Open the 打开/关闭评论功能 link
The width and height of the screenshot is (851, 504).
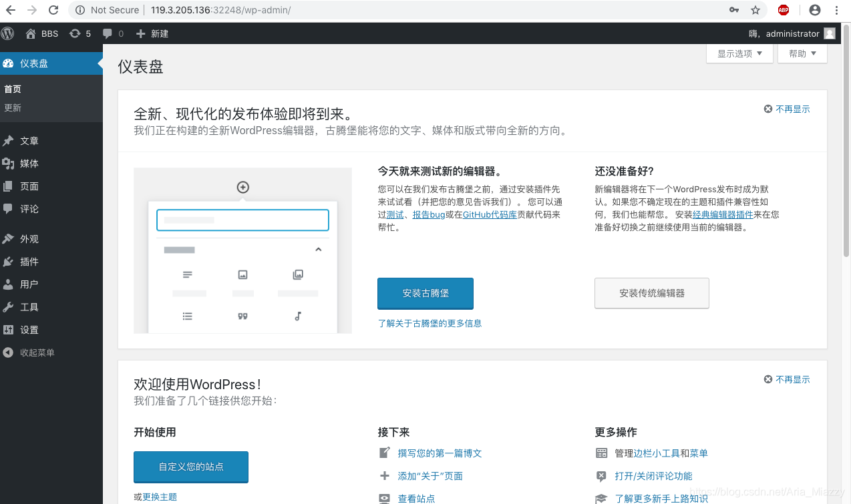(653, 476)
